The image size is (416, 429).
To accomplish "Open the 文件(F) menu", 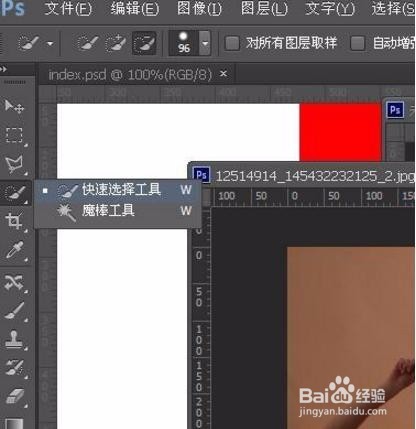I will pos(68,9).
